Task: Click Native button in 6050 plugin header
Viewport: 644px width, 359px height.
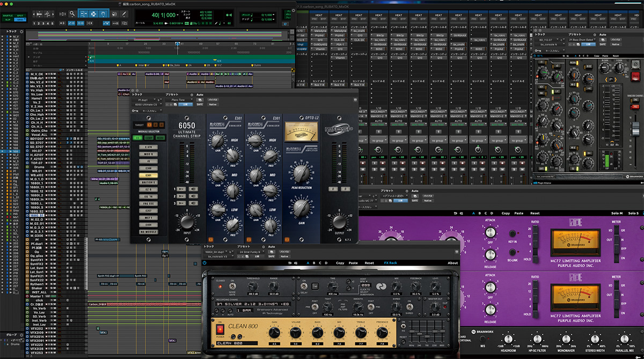Action: 213,104
